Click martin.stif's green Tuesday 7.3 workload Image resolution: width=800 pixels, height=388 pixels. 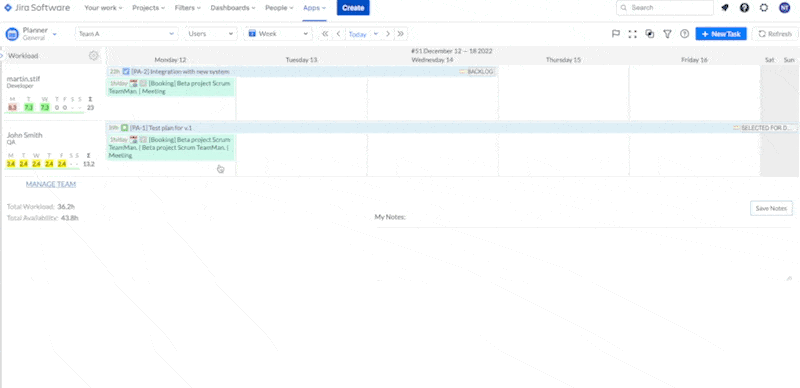(29, 107)
